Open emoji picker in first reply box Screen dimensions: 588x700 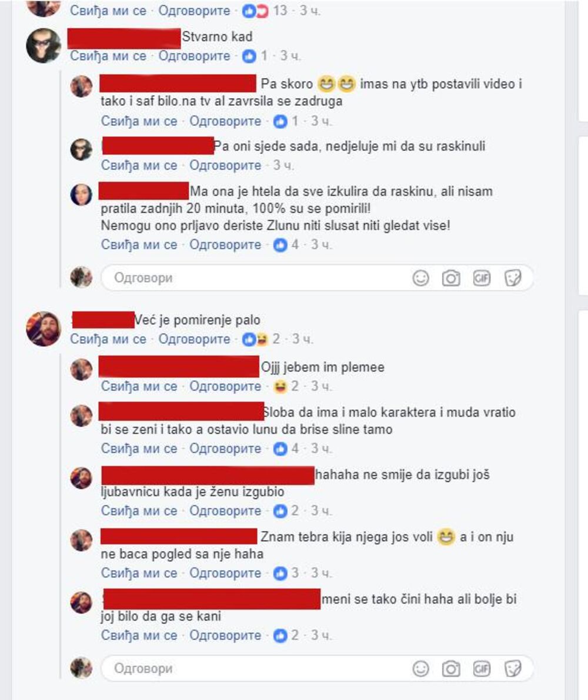pyautogui.click(x=420, y=278)
